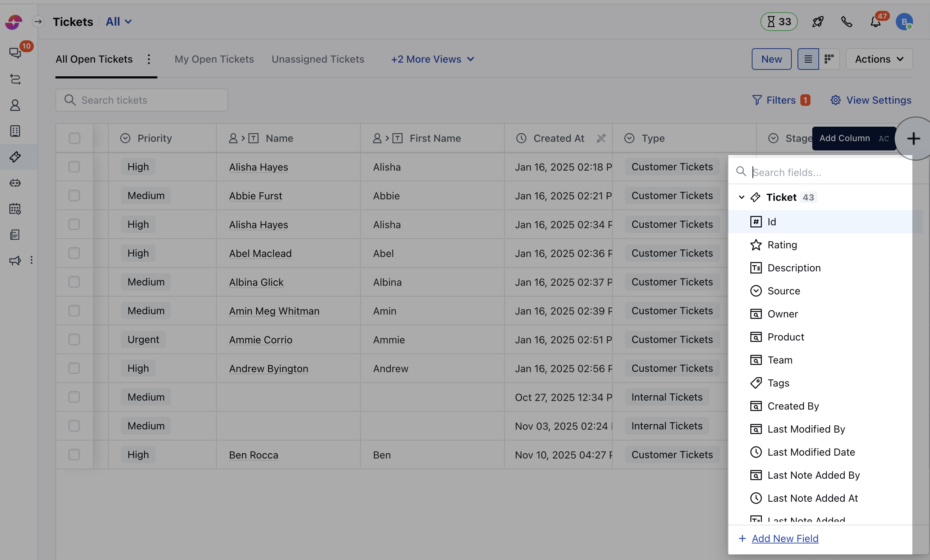Collapse the Ticket fields group in the panel
Screen dimensions: 930x560
742,197
